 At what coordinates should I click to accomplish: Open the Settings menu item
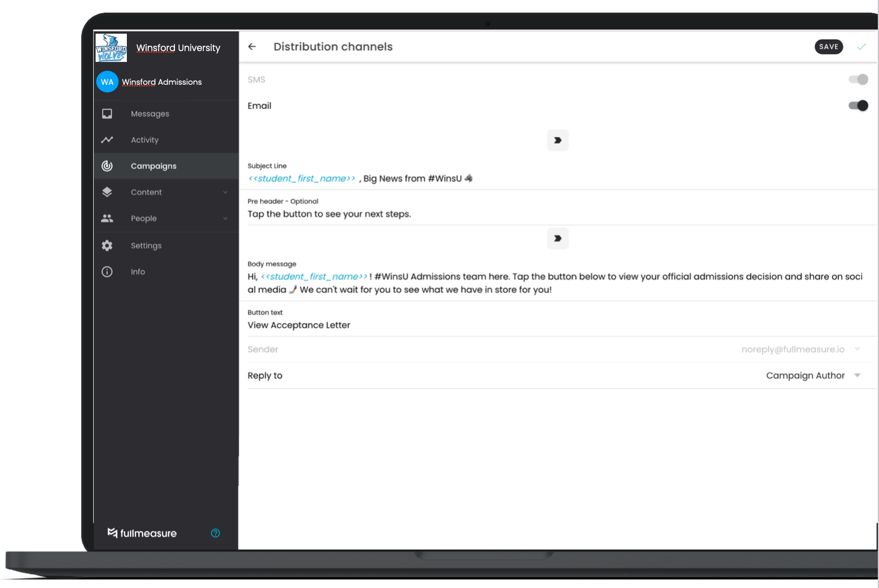(167, 245)
